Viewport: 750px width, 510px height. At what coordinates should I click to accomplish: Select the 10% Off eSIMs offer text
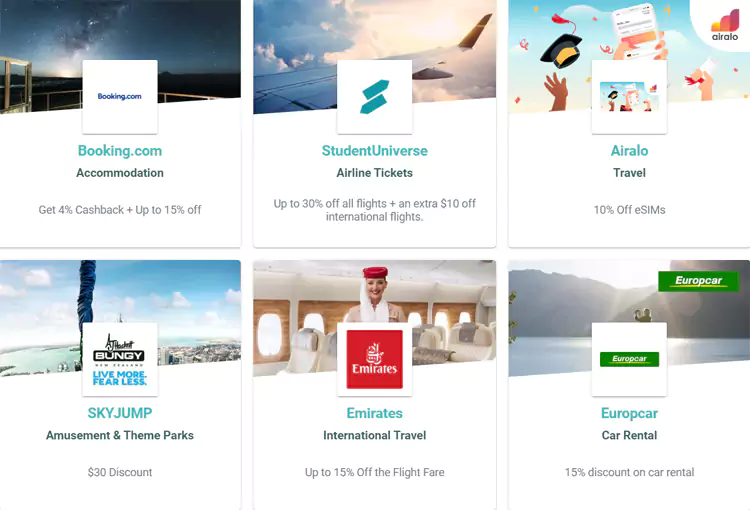(x=629, y=210)
